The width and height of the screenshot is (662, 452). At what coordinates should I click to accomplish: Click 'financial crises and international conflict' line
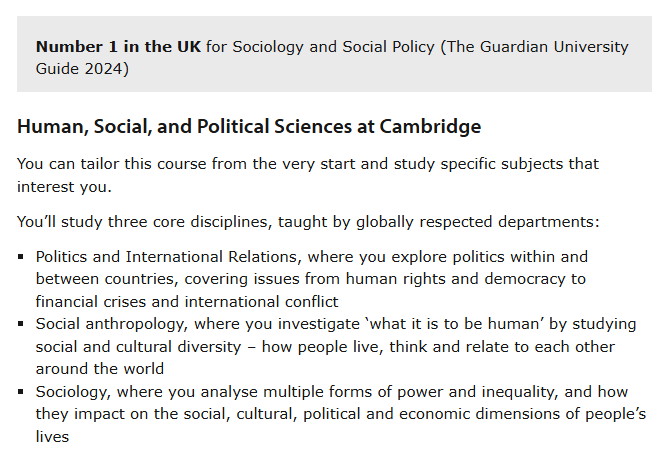click(x=187, y=302)
